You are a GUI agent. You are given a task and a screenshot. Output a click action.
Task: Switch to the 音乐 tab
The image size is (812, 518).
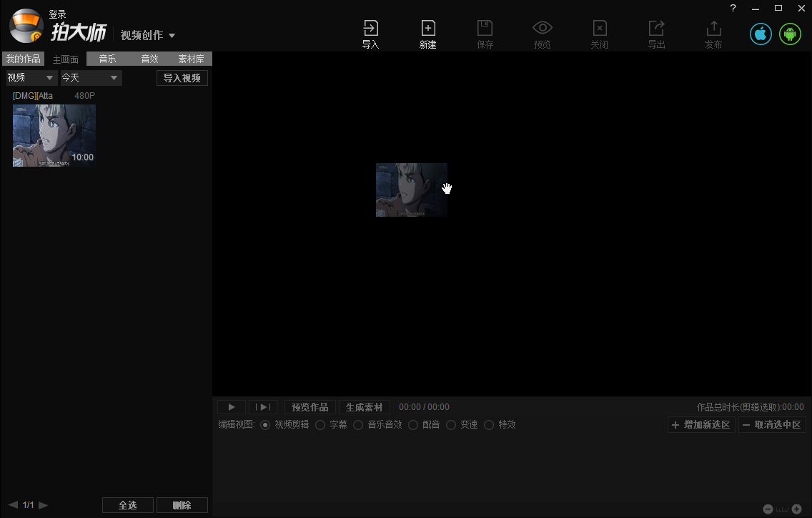click(x=107, y=59)
